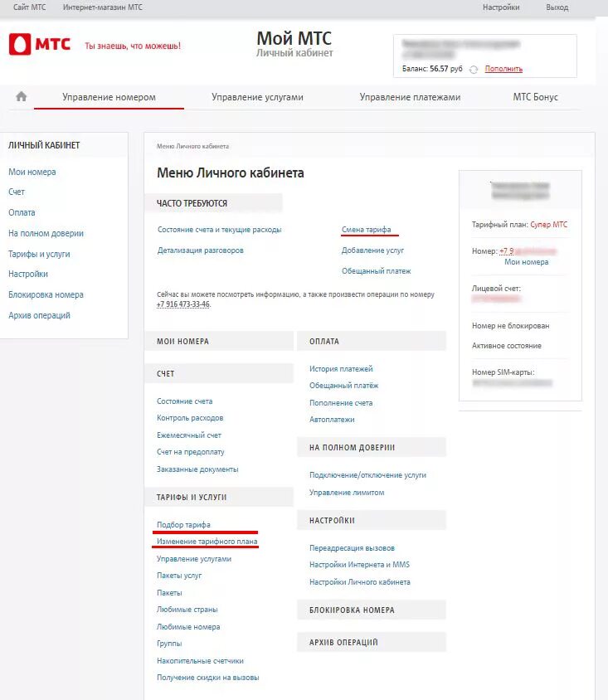
Task: Open Пополнение счета link
Action: click(x=341, y=403)
